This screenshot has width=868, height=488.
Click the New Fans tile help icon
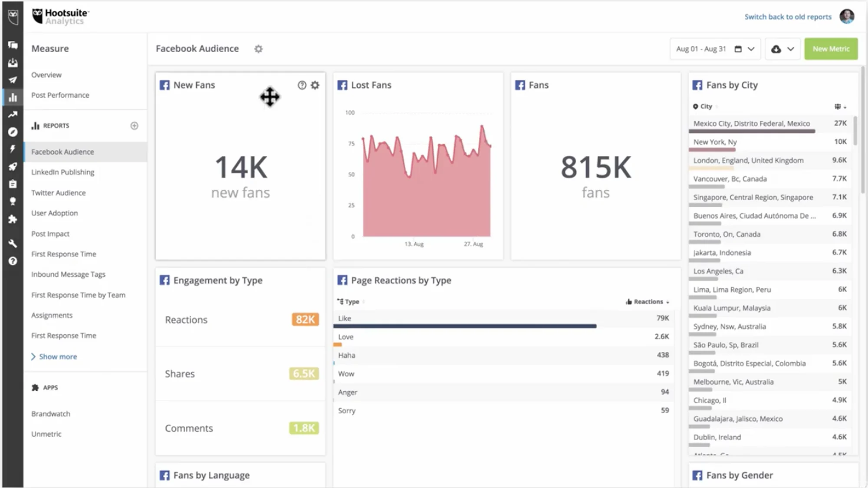[x=302, y=85]
